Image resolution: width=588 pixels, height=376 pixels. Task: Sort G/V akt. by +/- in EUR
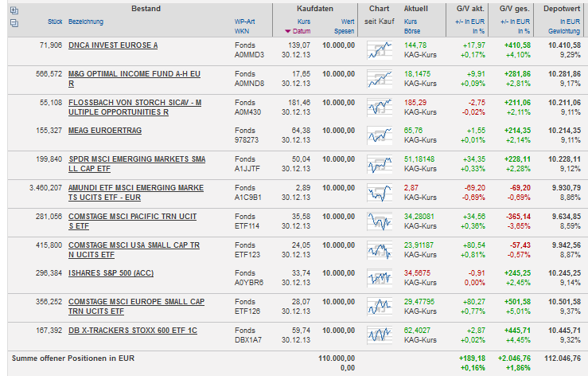tap(470, 22)
